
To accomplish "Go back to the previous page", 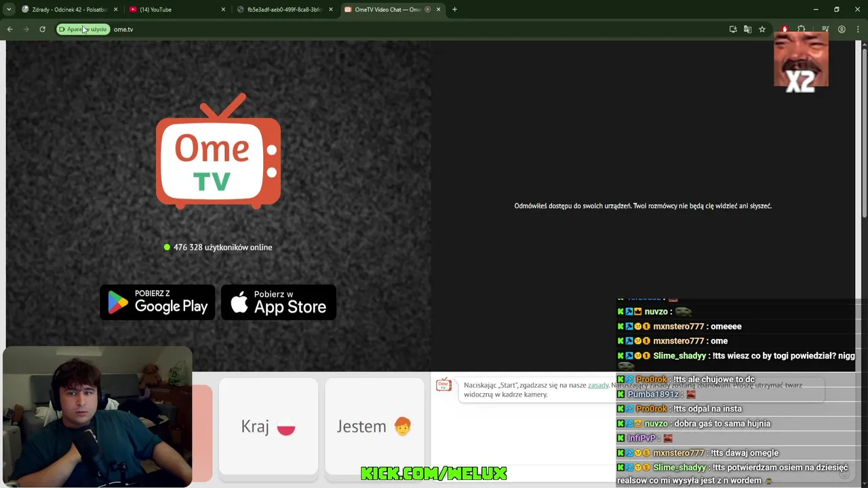I will pyautogui.click(x=9, y=29).
